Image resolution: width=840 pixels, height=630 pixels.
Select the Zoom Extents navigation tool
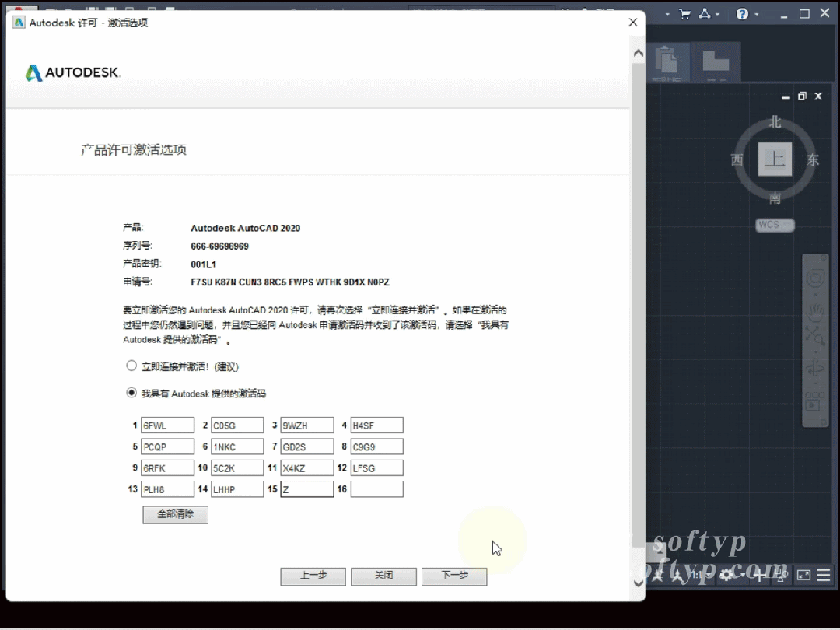click(x=815, y=337)
